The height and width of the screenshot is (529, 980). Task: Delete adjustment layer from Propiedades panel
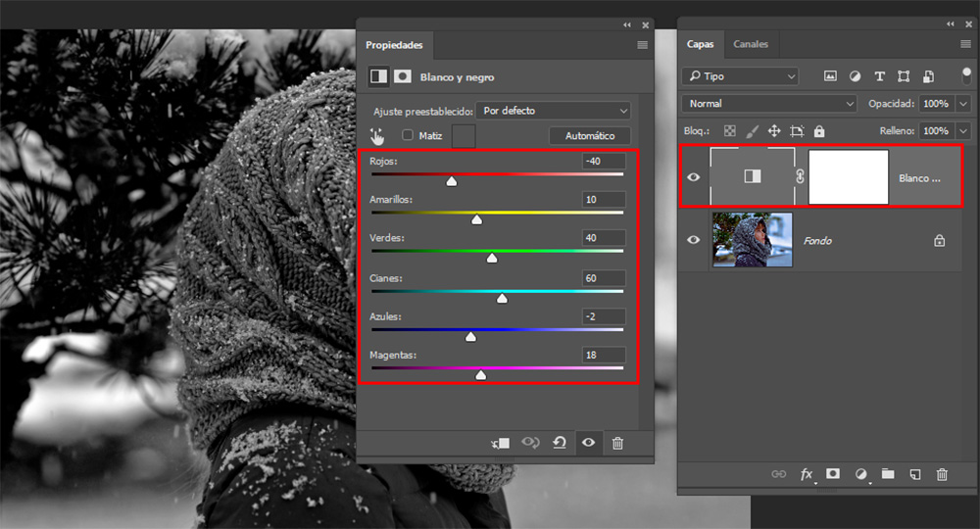(617, 443)
